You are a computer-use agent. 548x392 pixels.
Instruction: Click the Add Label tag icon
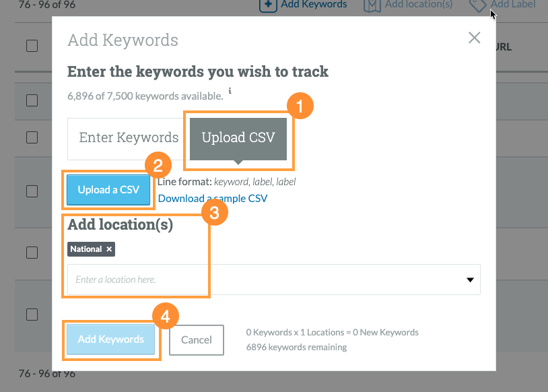(x=478, y=3)
